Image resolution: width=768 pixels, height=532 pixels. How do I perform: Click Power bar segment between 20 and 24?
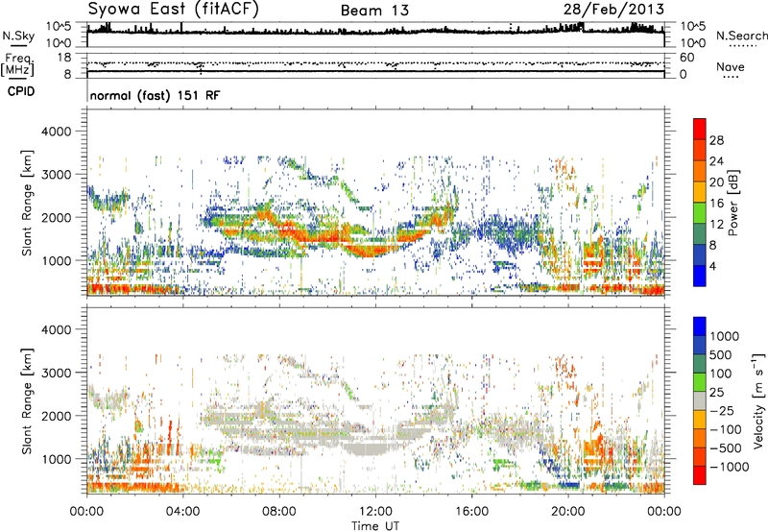coord(700,171)
